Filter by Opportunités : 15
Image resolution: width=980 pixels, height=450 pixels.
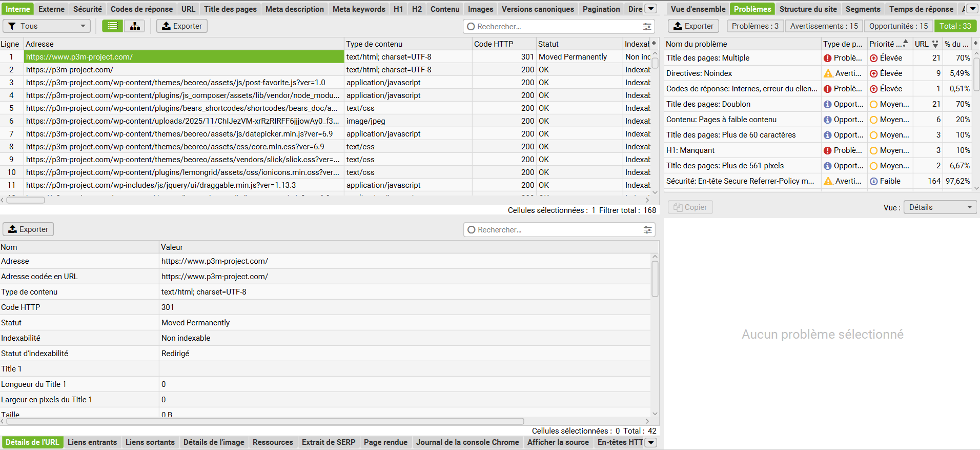(899, 26)
